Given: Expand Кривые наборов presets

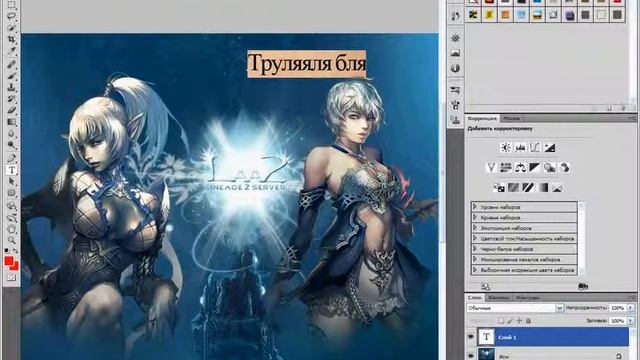Looking at the screenshot, I should [x=475, y=217].
